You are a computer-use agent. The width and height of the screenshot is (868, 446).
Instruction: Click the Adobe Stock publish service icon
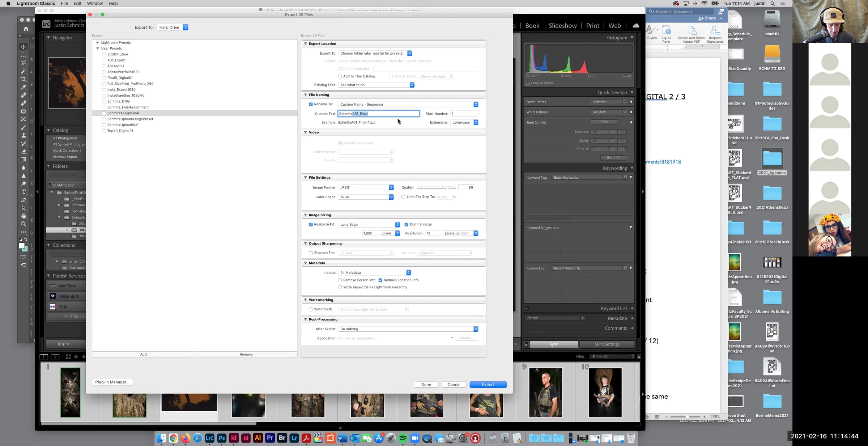pyautogui.click(x=53, y=296)
